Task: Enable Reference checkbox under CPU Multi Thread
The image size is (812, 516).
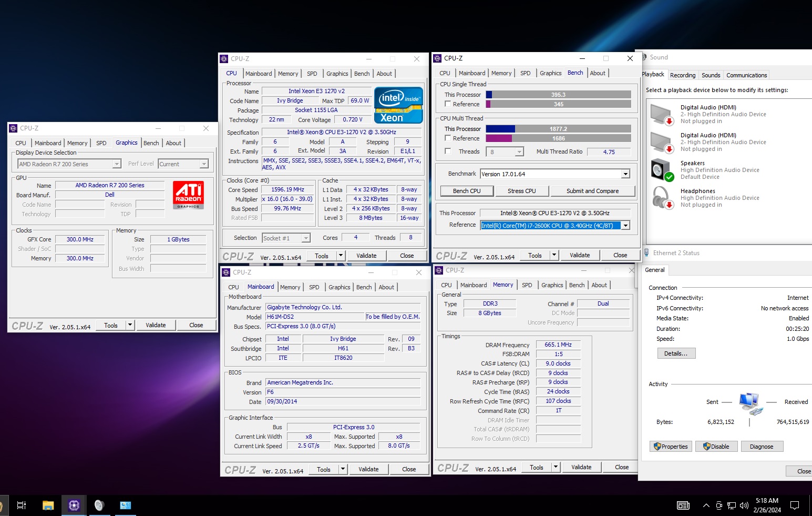Action: tap(448, 138)
